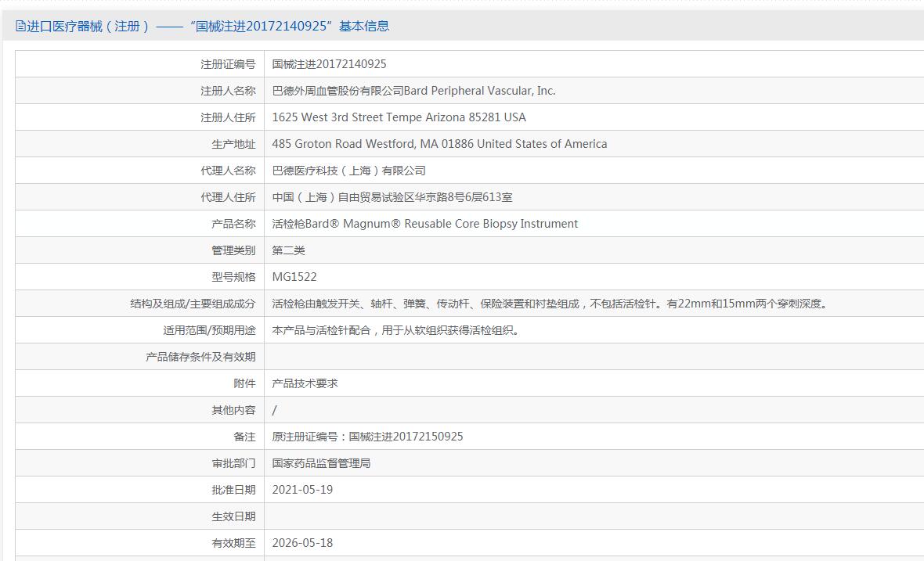This screenshot has width=924, height=561.
Task: Select address 1625 West 3rd Street Tempe Arizona
Action: point(399,117)
